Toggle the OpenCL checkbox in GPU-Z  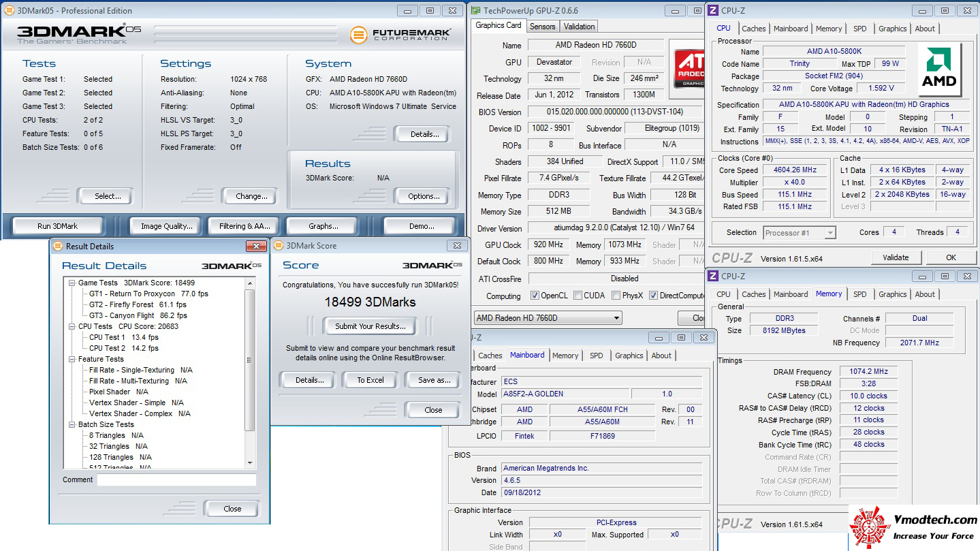(x=535, y=296)
